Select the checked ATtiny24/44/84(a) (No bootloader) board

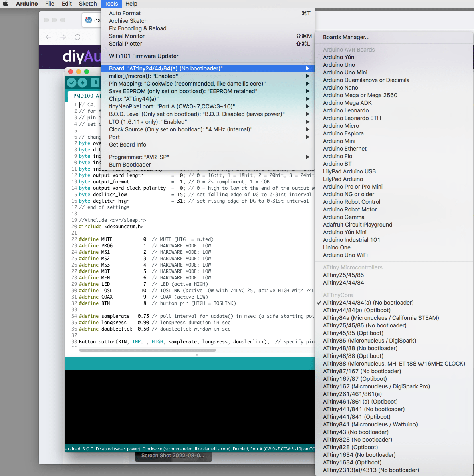click(394, 303)
